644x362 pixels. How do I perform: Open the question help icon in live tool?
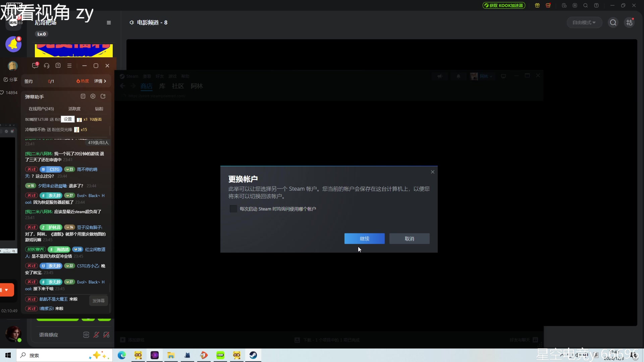click(58, 66)
